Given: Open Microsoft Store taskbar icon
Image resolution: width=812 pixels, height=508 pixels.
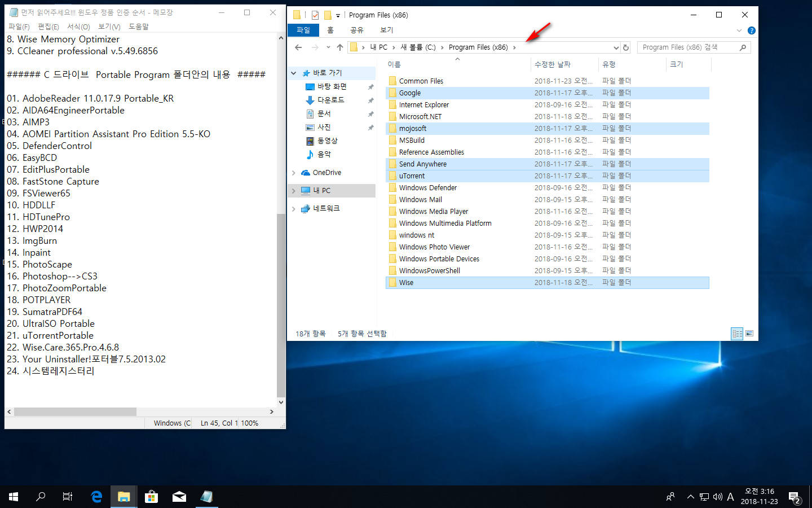Looking at the screenshot, I should [151, 497].
